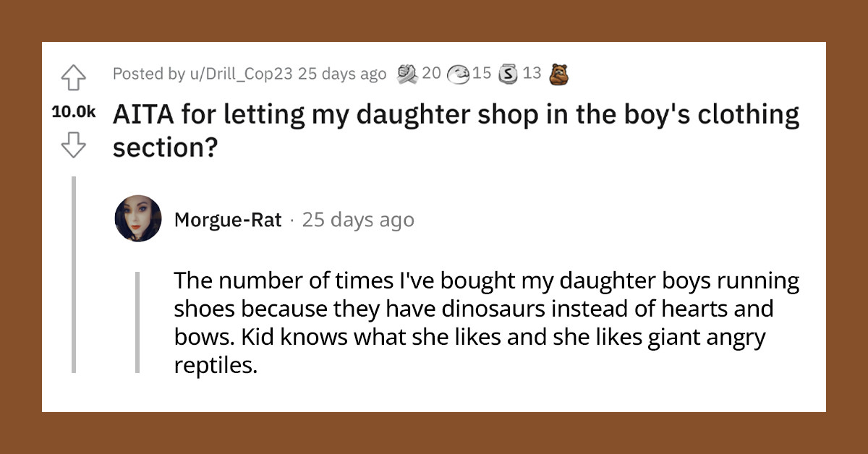
Task: Select the bear-hug award icon beside Silver
Action: pos(560,73)
